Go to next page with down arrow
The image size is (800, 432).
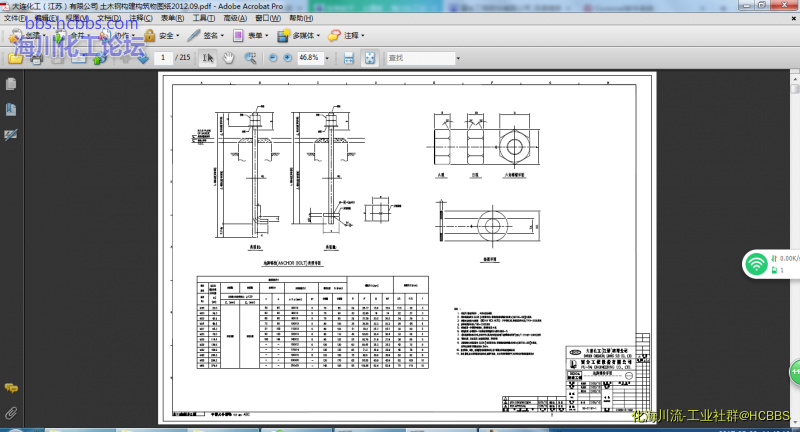143,58
